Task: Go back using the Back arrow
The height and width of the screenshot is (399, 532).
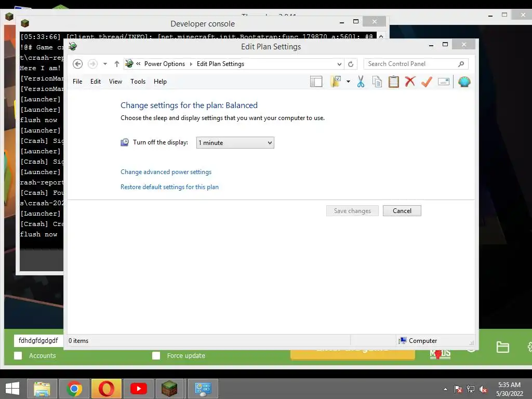Action: 78,64
